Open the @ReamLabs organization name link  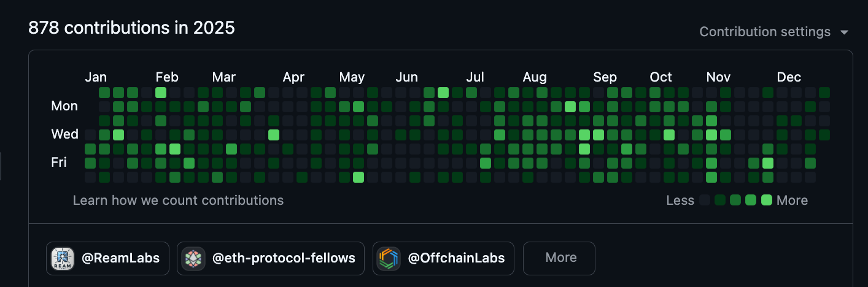click(x=121, y=258)
